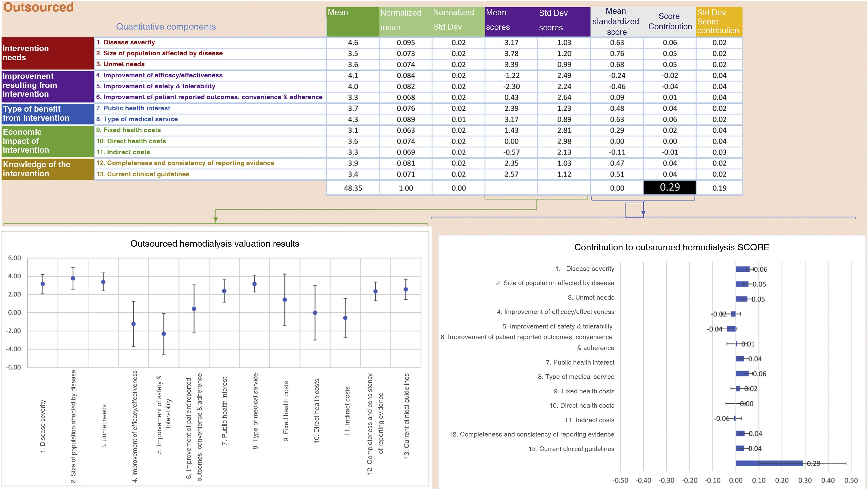Click the green arrowhead pointing to valuation chart
Screen dimensions: 868x490
(216, 220)
